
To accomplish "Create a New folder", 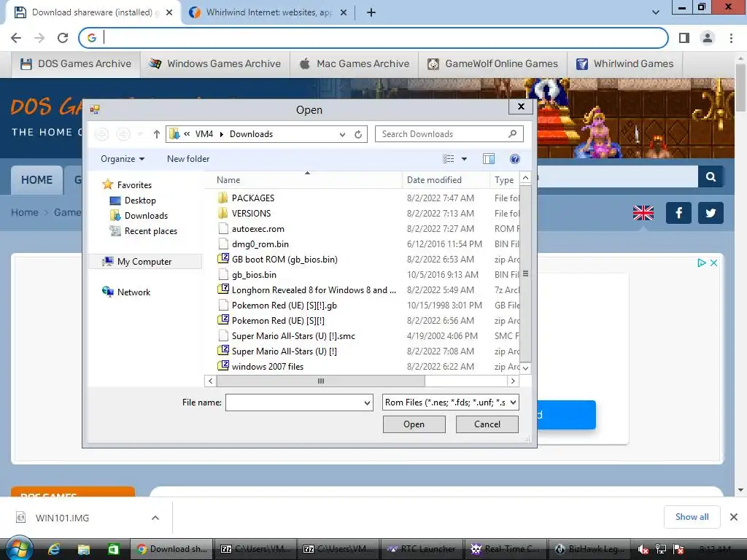I will click(x=188, y=159).
